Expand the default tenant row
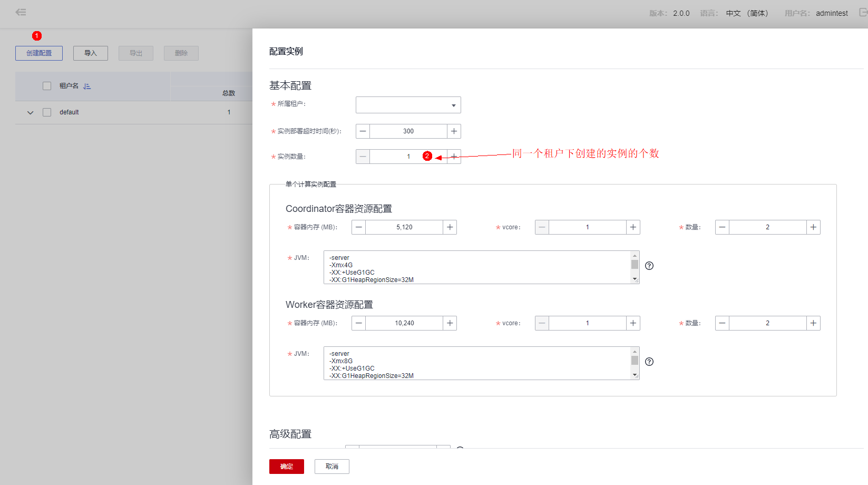868x485 pixels. coord(30,112)
